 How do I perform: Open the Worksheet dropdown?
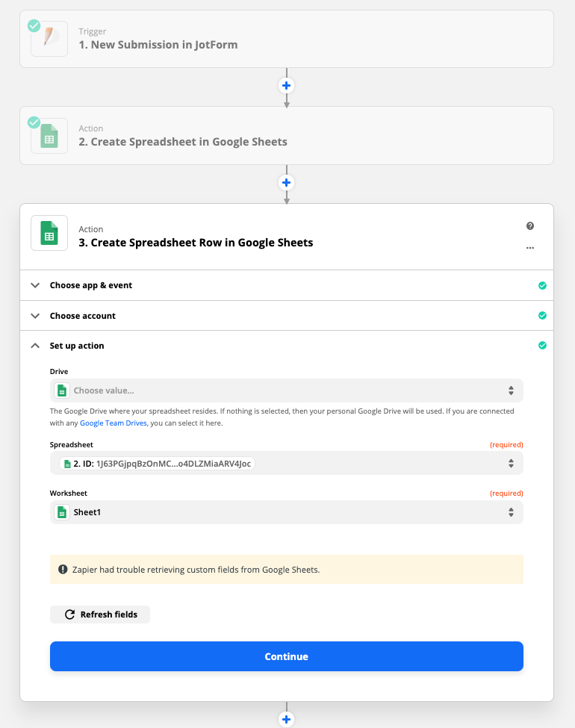point(287,512)
